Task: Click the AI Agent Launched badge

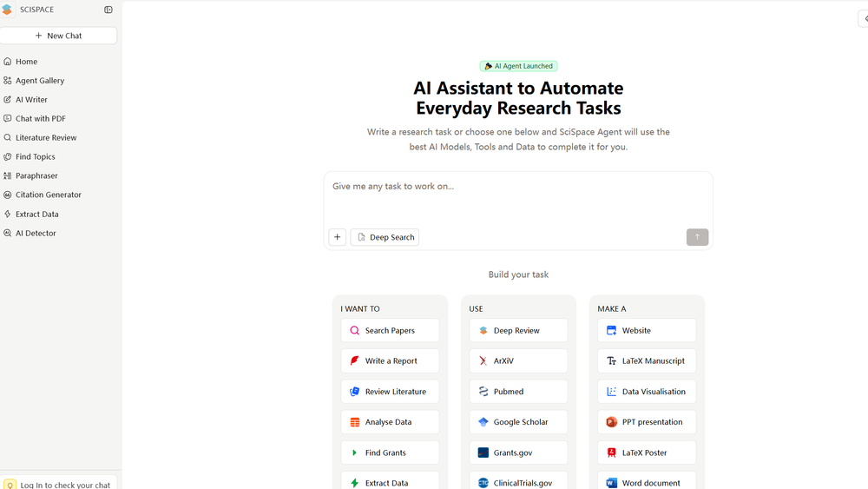Action: (518, 66)
